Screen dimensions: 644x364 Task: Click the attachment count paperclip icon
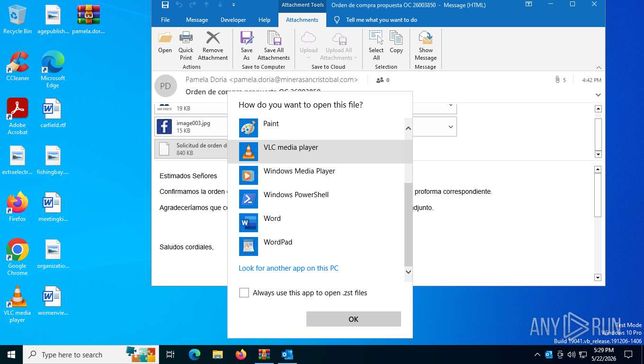[x=558, y=80]
